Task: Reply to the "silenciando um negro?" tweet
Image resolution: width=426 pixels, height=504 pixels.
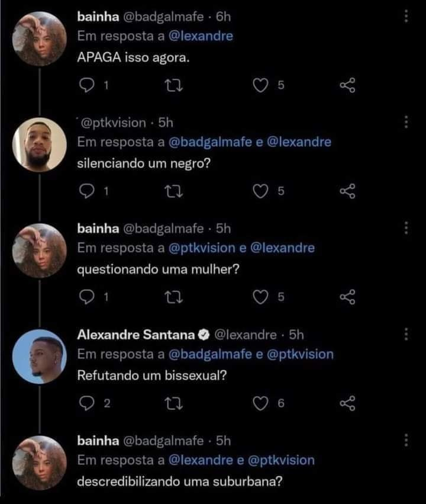Action: (x=87, y=191)
